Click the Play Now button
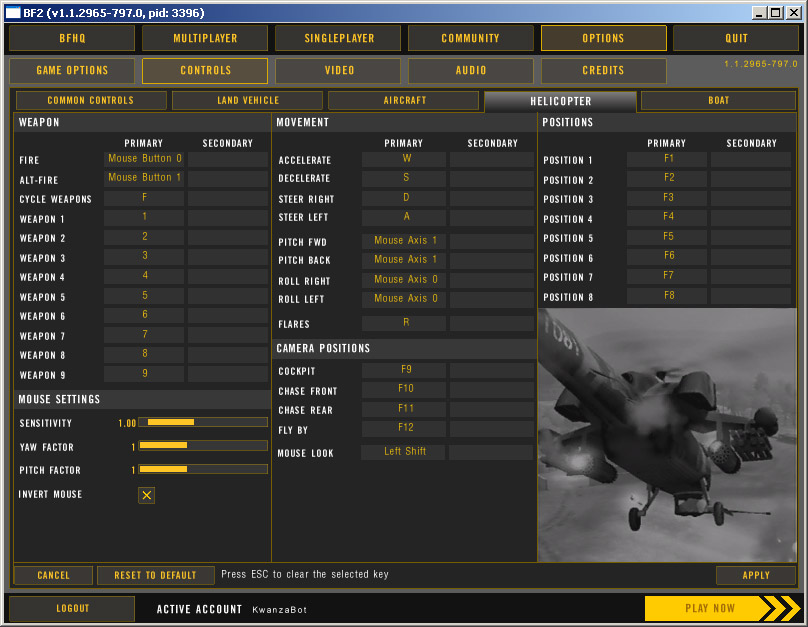The width and height of the screenshot is (808, 627). [722, 608]
